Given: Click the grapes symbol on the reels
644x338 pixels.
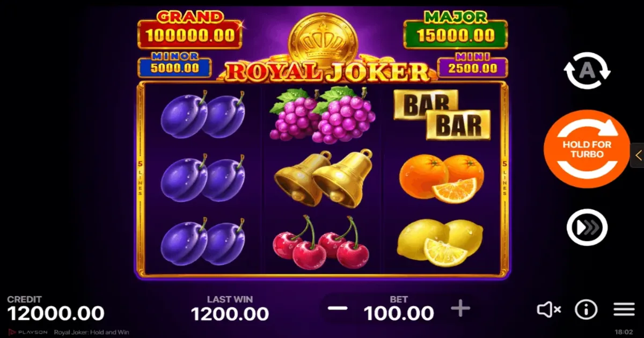Looking at the screenshot, I should [x=323, y=115].
